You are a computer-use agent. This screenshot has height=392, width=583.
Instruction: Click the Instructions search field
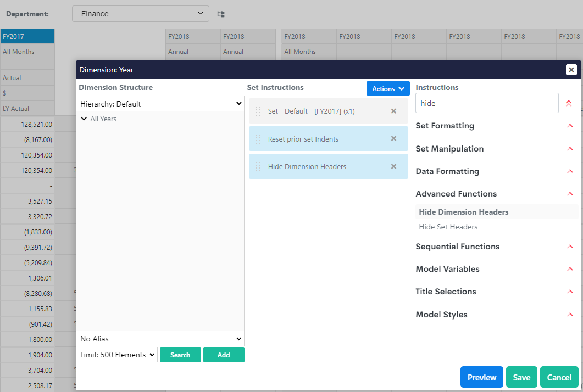pos(486,103)
